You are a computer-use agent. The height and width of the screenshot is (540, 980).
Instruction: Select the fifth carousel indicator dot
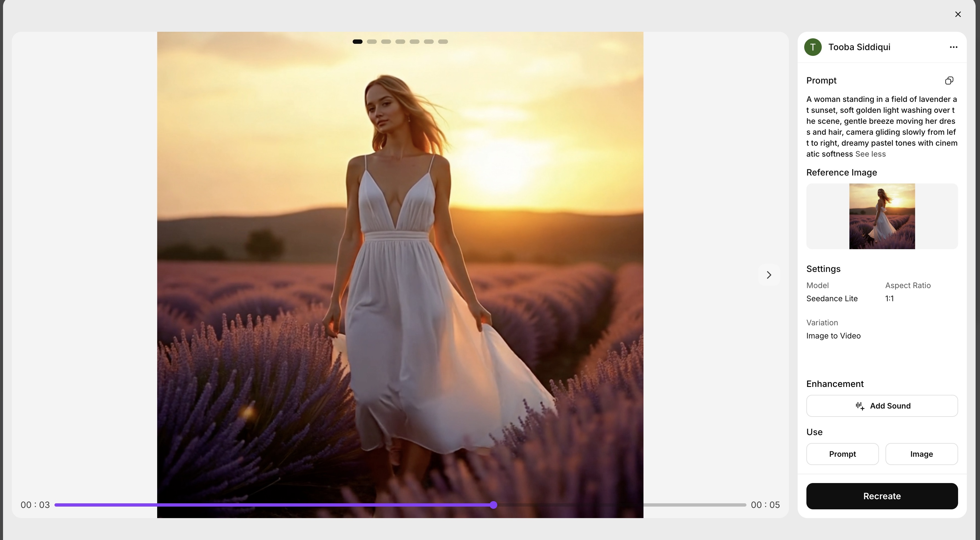414,41
